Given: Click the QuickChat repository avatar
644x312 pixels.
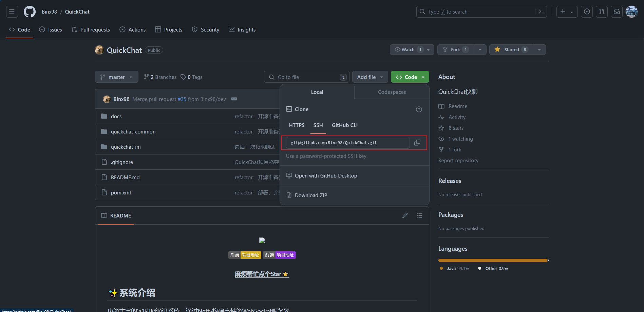Looking at the screenshot, I should tap(99, 50).
